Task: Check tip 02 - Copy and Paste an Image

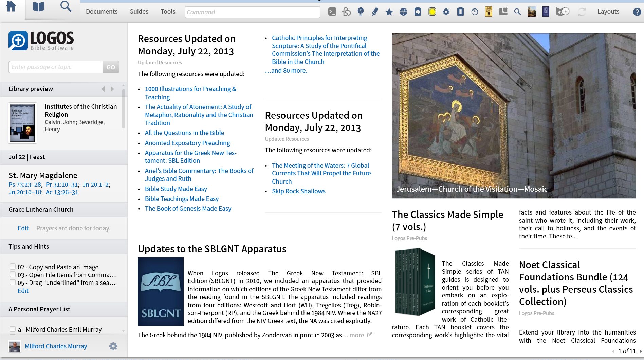Action: pyautogui.click(x=13, y=267)
